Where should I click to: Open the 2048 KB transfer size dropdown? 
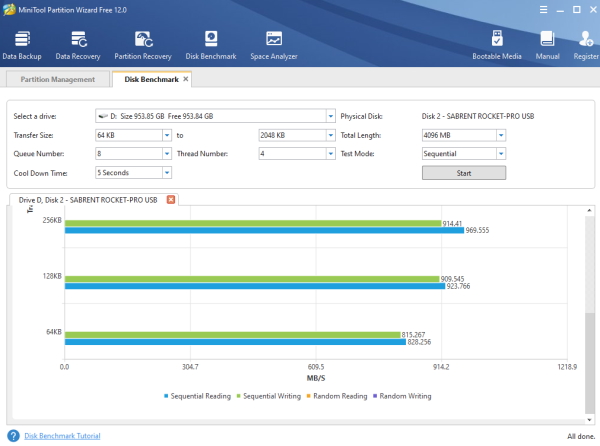(331, 135)
